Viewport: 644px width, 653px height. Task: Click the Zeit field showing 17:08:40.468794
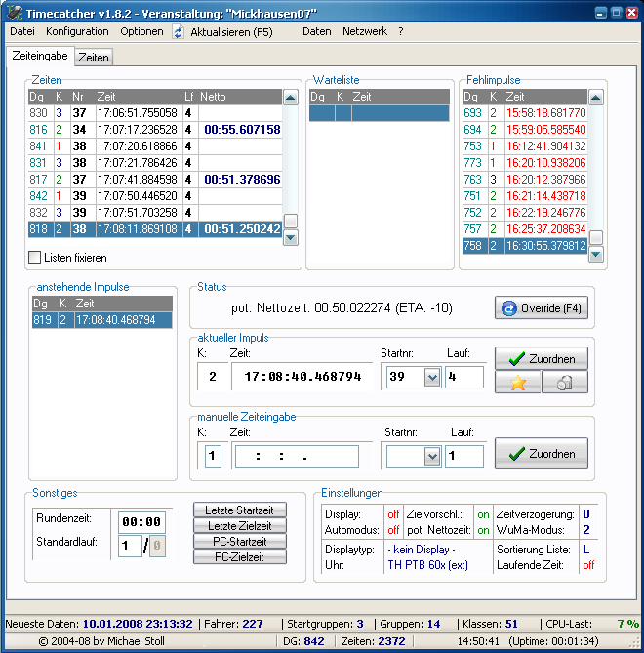pyautogui.click(x=302, y=377)
